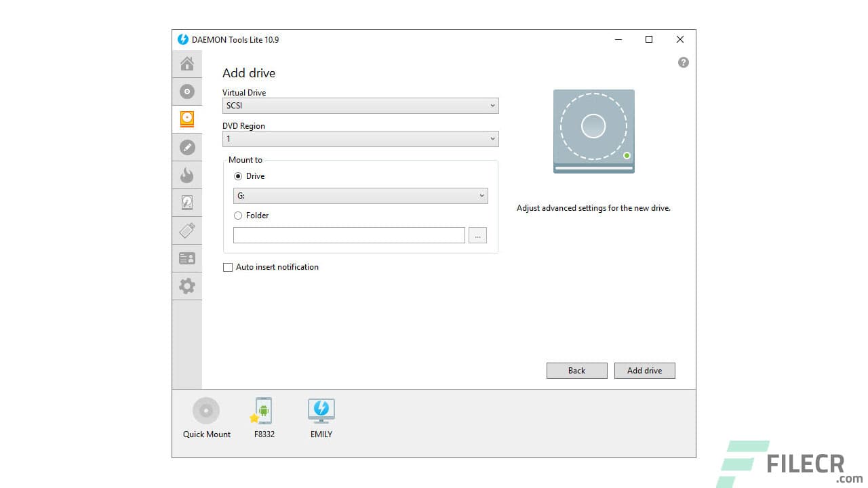Click Back to return to previous step

[x=576, y=370]
